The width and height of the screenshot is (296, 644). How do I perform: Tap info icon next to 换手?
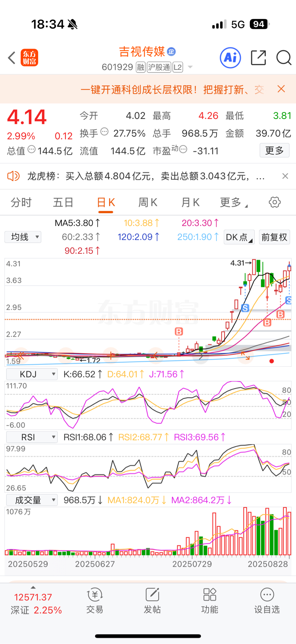coord(104,132)
